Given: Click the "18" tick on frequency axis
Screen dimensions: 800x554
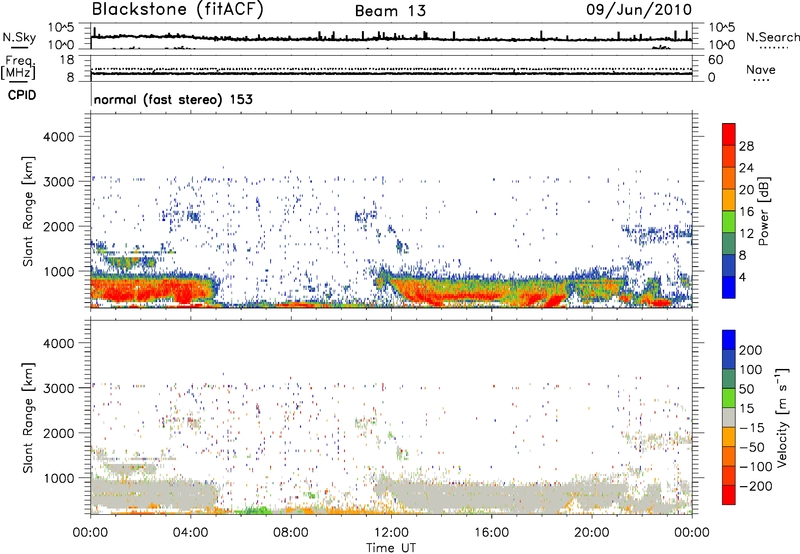Looking at the screenshot, I should point(67,60).
